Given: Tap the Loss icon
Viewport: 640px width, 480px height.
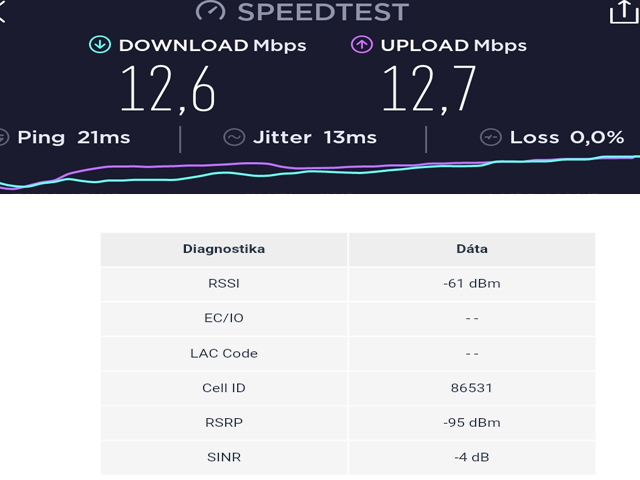Looking at the screenshot, I should point(490,137).
